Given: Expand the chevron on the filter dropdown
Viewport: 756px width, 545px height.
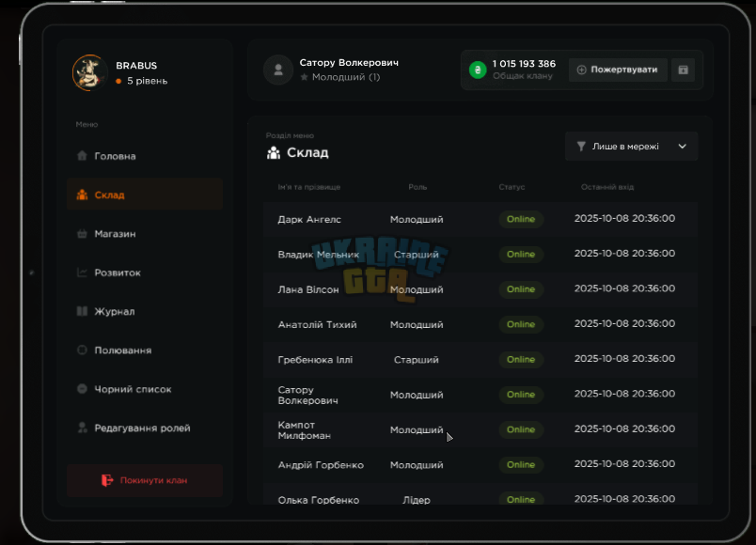Looking at the screenshot, I should 683,147.
